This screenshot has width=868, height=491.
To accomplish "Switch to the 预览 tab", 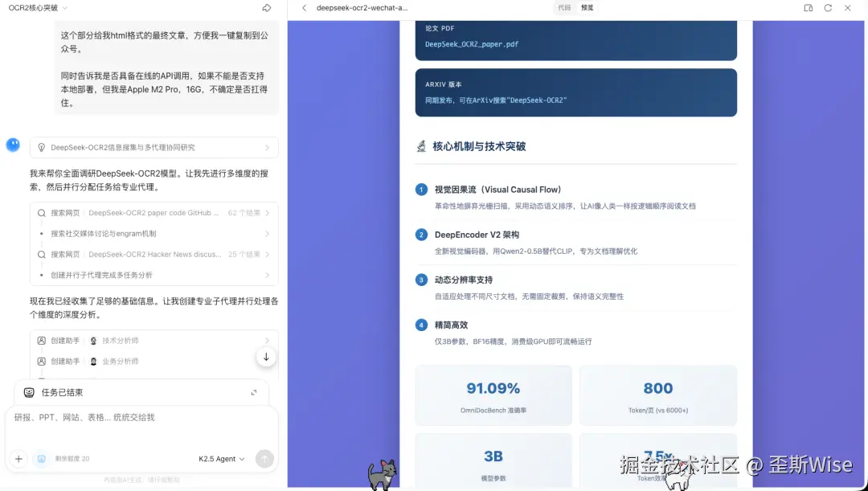I will point(588,8).
